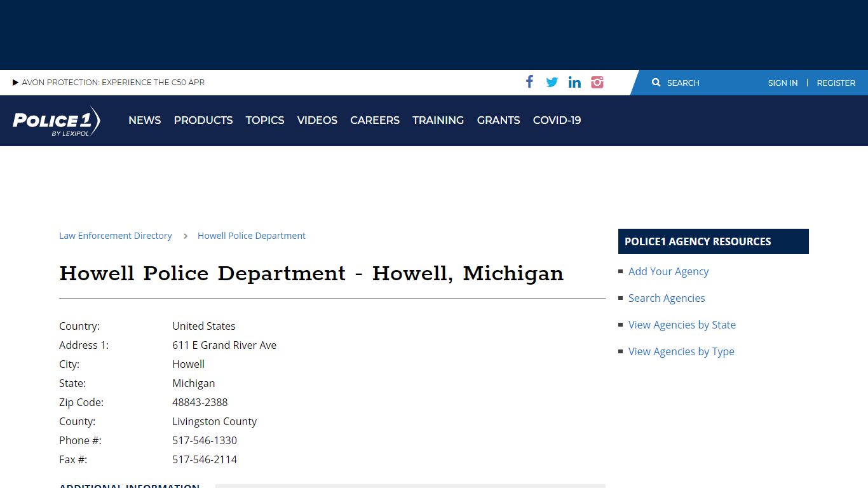Screen dimensions: 868x488
Task: Click the 'Zip Code:' label
Action: 81,402
